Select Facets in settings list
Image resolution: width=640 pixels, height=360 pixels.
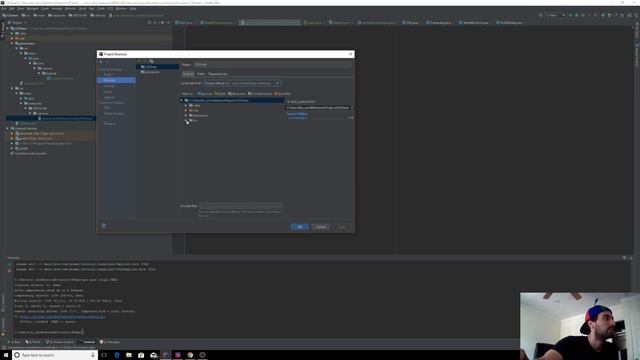click(108, 92)
